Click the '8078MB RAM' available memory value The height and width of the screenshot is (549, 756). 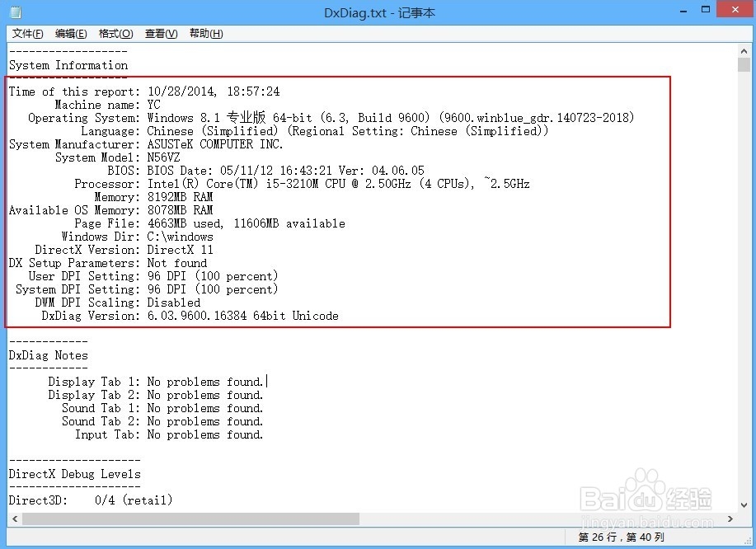180,210
